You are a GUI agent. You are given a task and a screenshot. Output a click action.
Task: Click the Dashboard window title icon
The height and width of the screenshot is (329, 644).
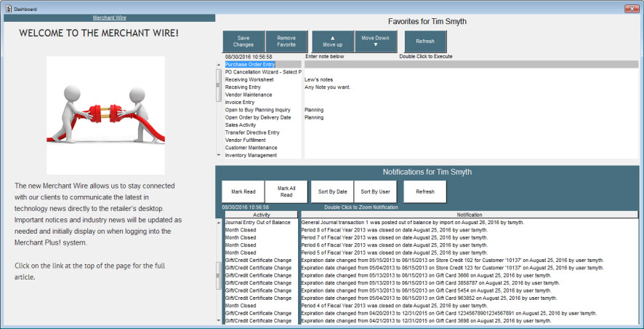[x=8, y=9]
